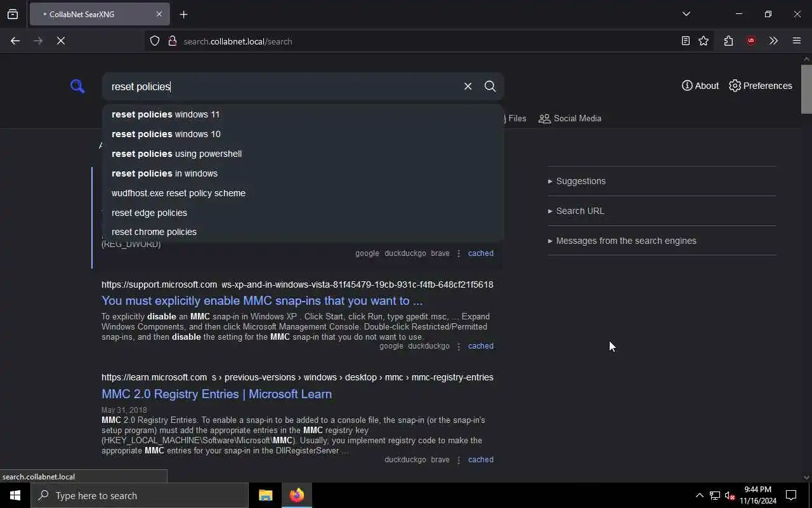The image size is (812, 508).
Task: Open Firefox application hamburger menu
Action: click(797, 41)
